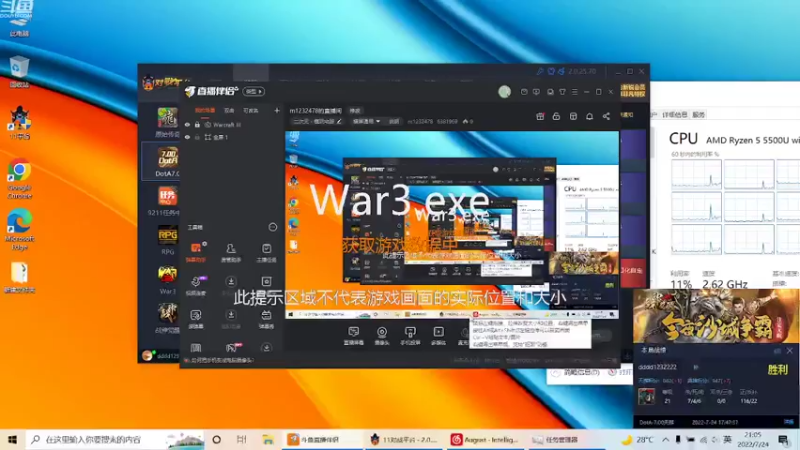Select War3 game in 11 platform sidebar

pyautogui.click(x=167, y=280)
